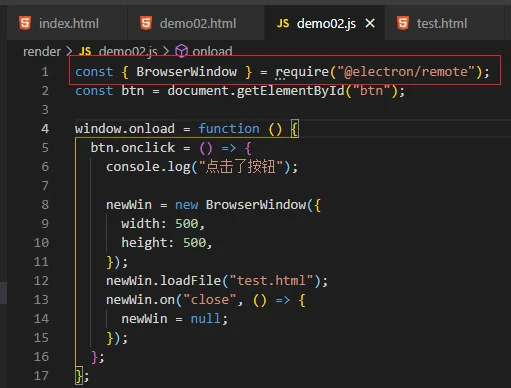
Task: Open the test.html tab
Action: click(441, 23)
